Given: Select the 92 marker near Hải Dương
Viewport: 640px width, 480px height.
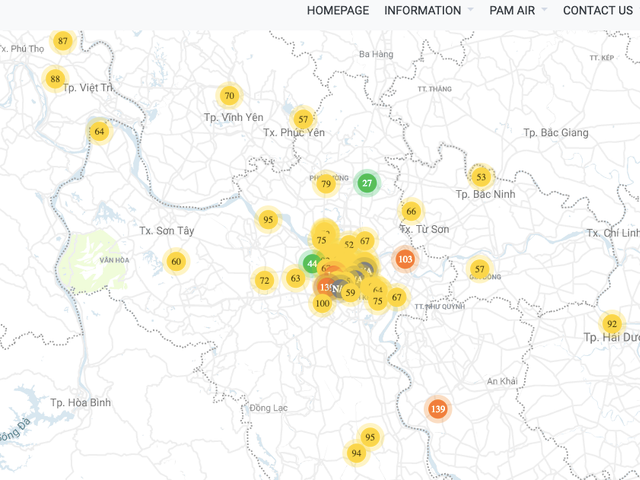Looking at the screenshot, I should 611,324.
